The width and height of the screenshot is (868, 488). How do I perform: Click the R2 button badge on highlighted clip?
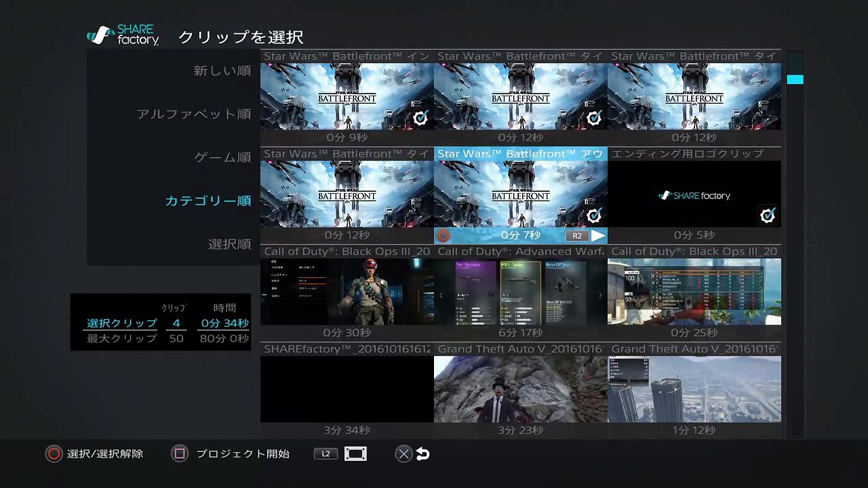point(577,236)
